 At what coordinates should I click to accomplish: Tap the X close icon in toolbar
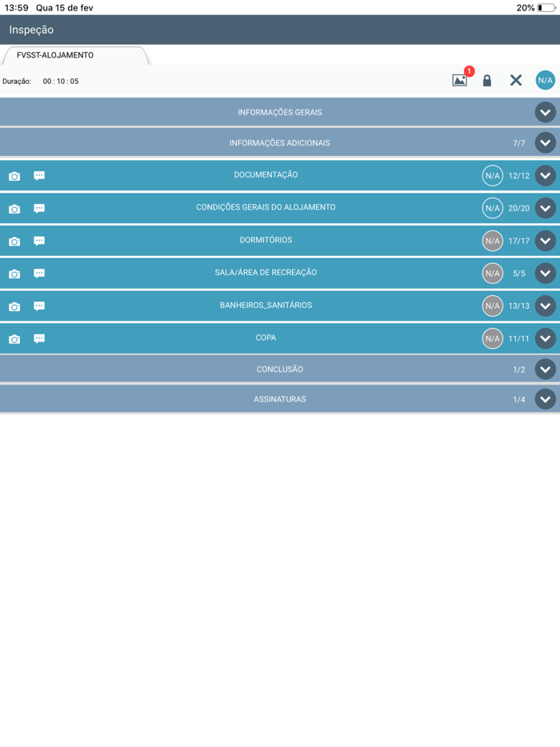[x=516, y=81]
